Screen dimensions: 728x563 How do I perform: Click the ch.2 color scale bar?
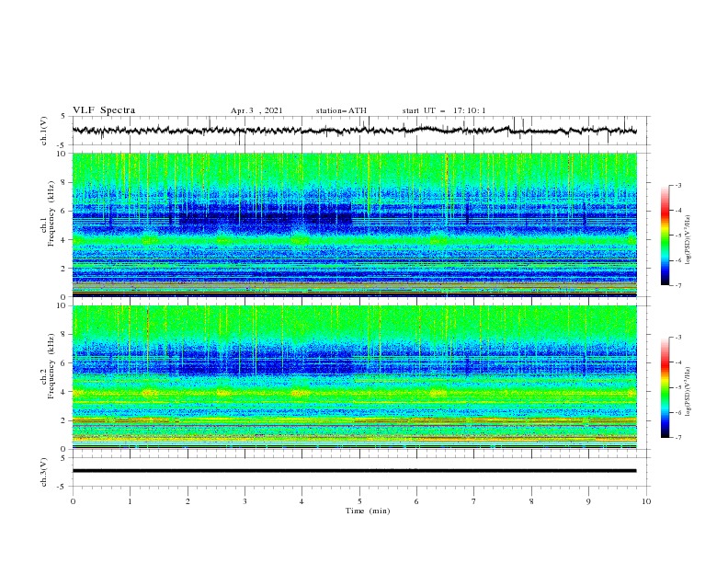(665, 387)
